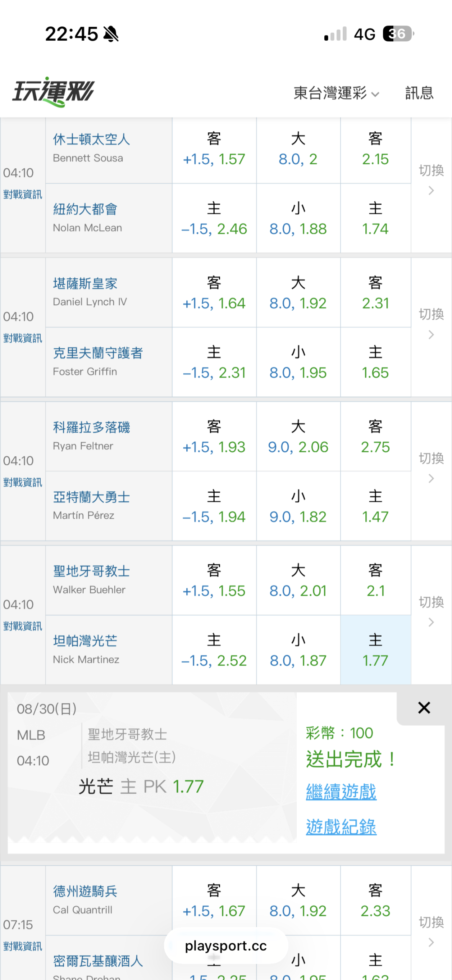
Task: Open the 東台灣運彩 dropdown
Action: (336, 93)
